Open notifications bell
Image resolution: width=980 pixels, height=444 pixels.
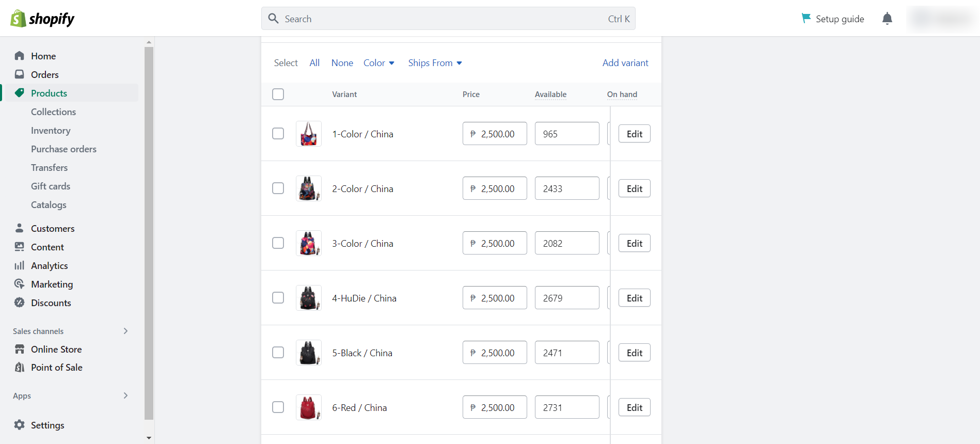pos(887,19)
